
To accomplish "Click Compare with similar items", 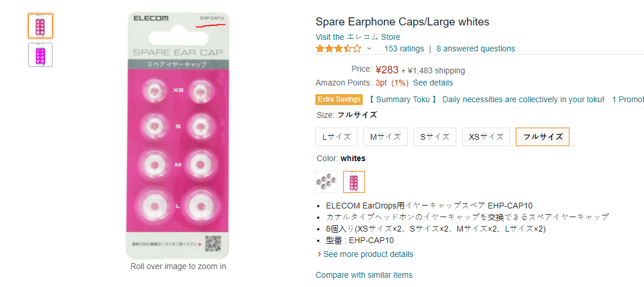I will [x=364, y=275].
